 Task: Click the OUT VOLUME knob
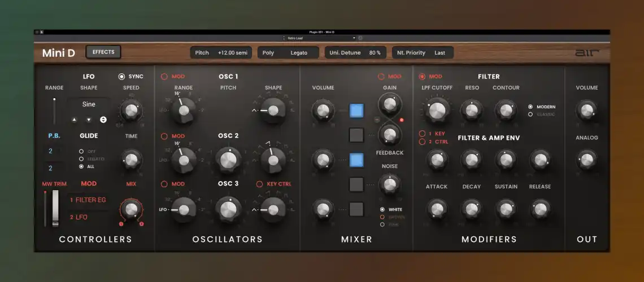(x=587, y=110)
